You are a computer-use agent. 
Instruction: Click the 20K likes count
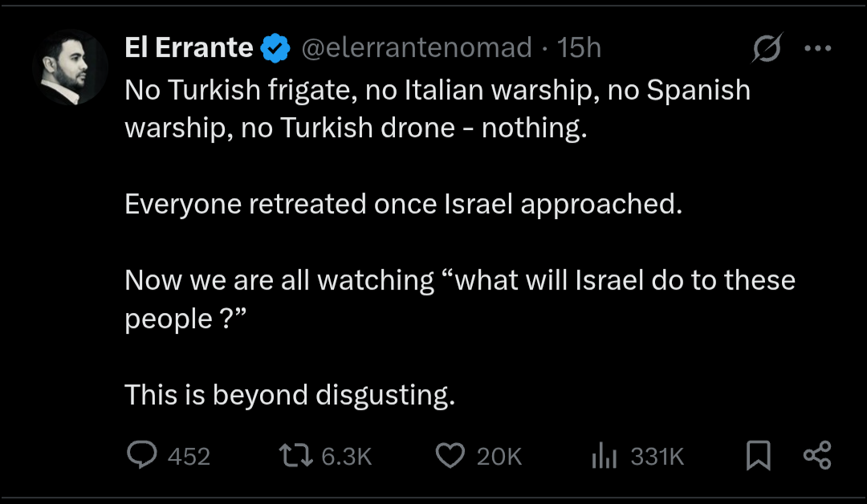coord(499,457)
